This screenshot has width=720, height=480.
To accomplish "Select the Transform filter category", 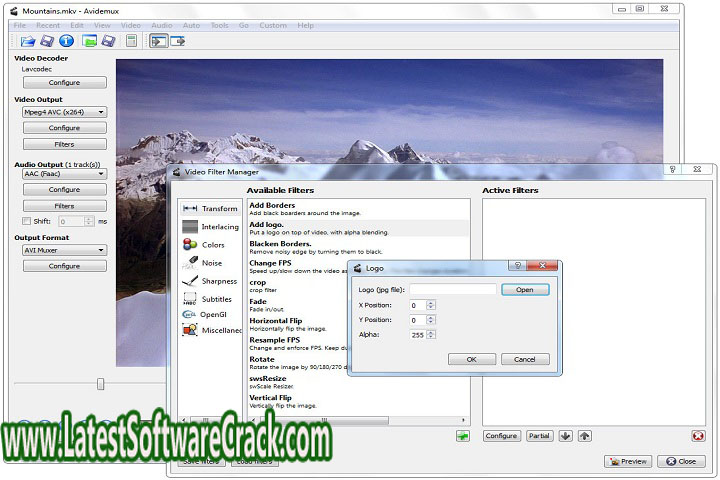I will click(210, 209).
